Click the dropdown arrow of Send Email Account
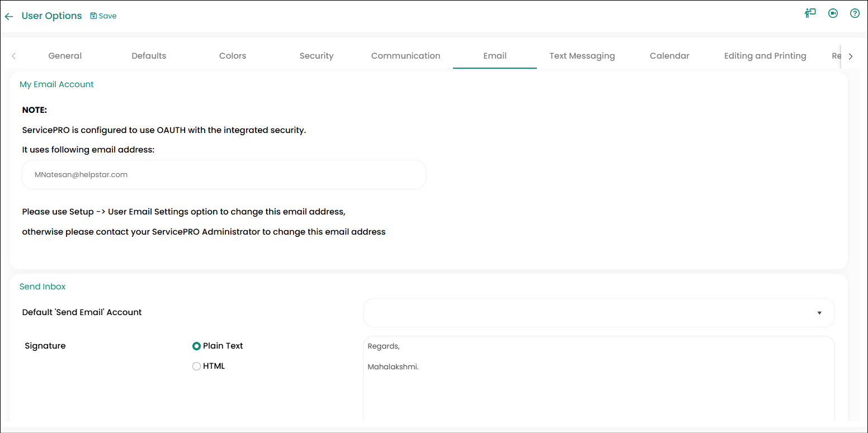This screenshot has height=433, width=868. tap(819, 313)
